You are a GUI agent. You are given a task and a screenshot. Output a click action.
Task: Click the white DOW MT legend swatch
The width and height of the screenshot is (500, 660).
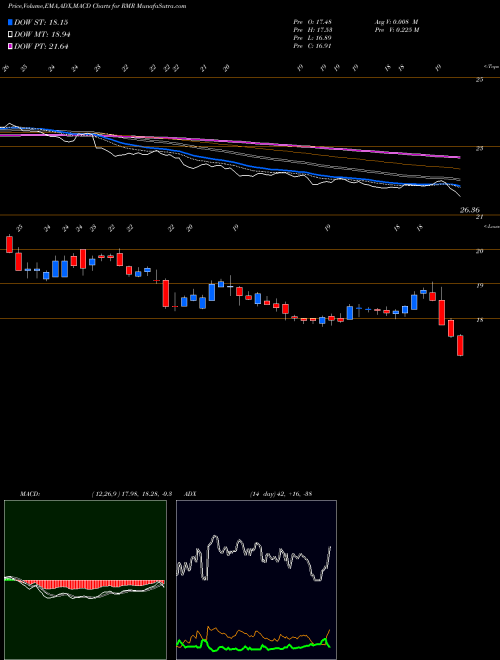point(10,35)
